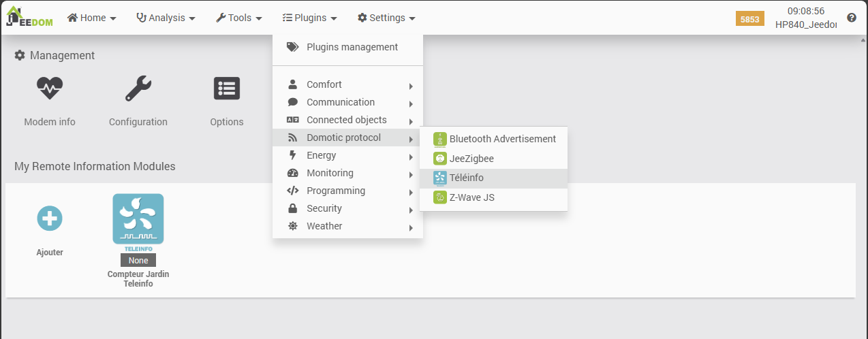Click the 5853 messages badge
This screenshot has width=868, height=339.
749,19
